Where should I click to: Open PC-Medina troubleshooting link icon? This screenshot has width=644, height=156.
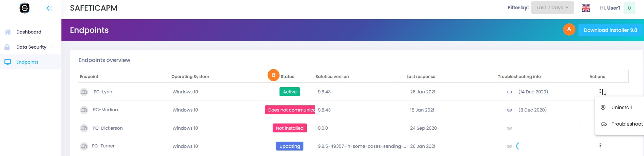(x=509, y=110)
